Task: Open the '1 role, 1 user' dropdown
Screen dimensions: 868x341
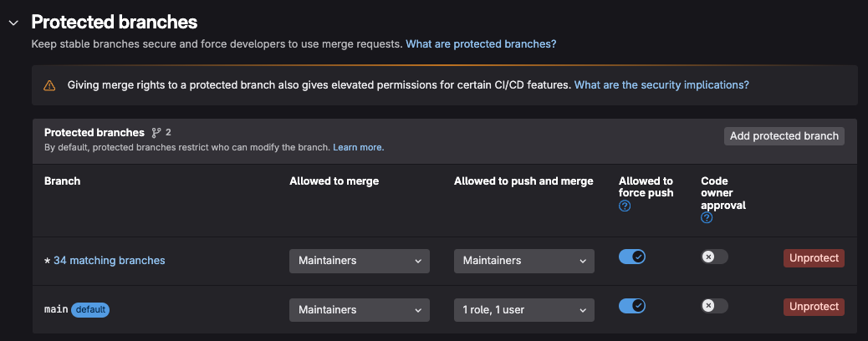Action: (524, 310)
